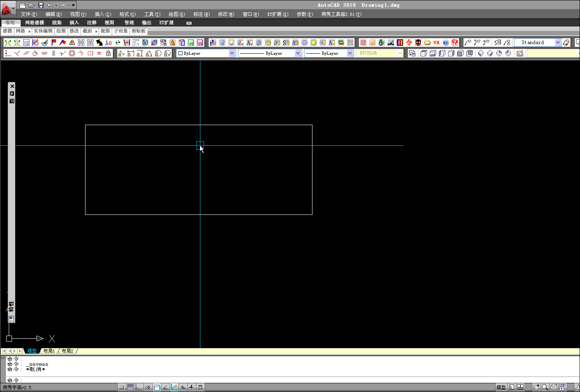580x392 pixels.
Task: Click the multileader style brush icon
Action: click(x=566, y=42)
